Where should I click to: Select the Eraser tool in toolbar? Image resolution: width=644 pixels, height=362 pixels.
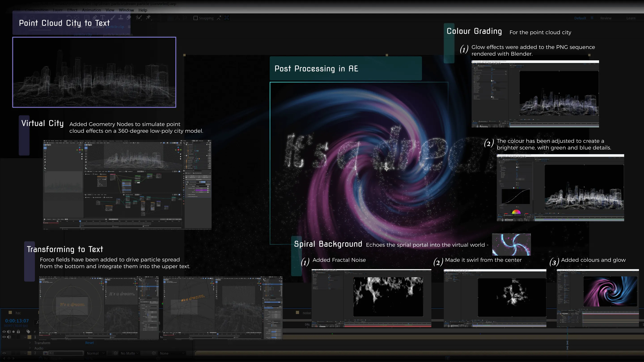click(129, 17)
